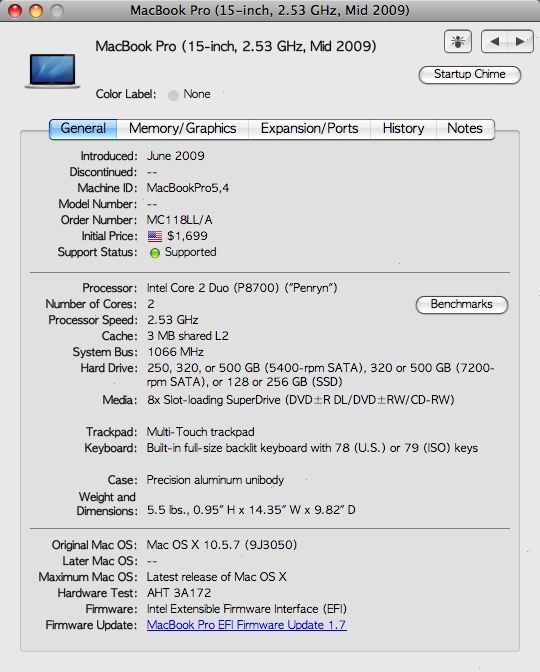
Task: Click the backlit keyboard description text
Action: click(312, 448)
